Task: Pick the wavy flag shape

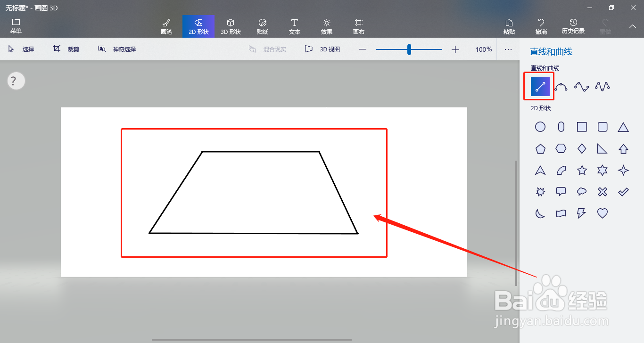Action: click(561, 213)
